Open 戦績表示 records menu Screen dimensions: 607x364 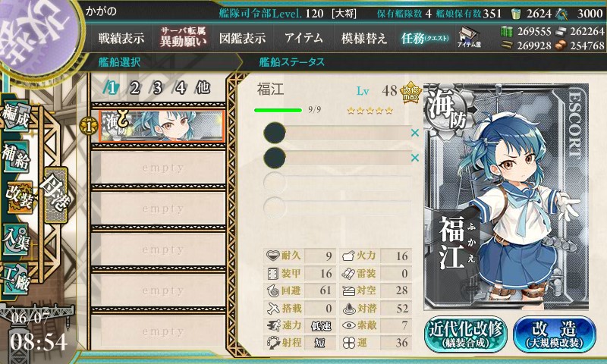pos(121,38)
